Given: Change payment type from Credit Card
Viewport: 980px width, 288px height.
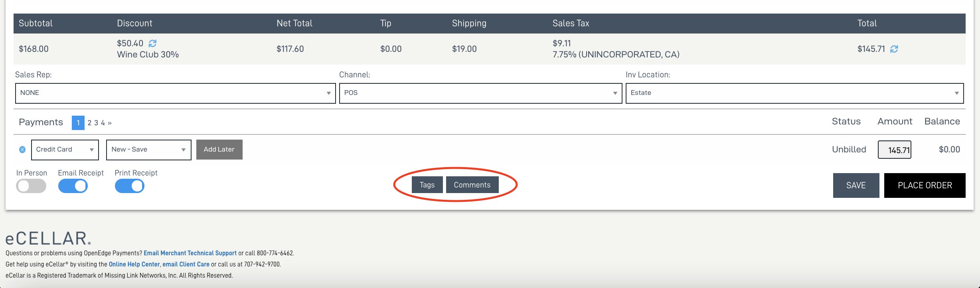Looking at the screenshot, I should coord(65,150).
